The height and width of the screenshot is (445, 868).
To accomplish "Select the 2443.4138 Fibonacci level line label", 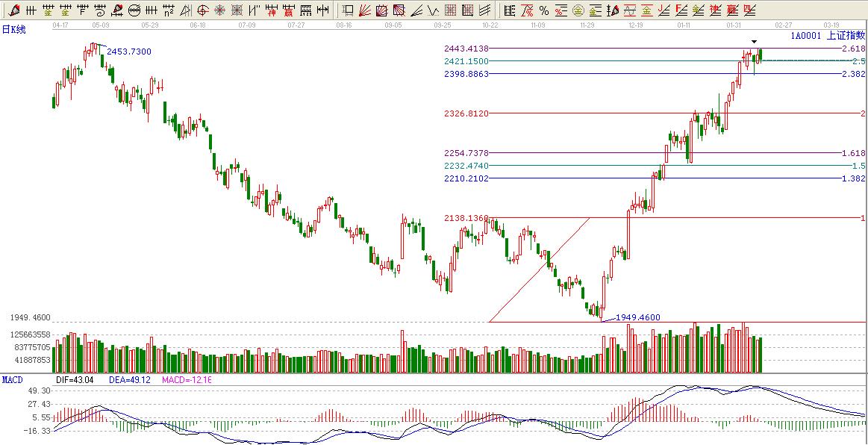I will (x=466, y=48).
